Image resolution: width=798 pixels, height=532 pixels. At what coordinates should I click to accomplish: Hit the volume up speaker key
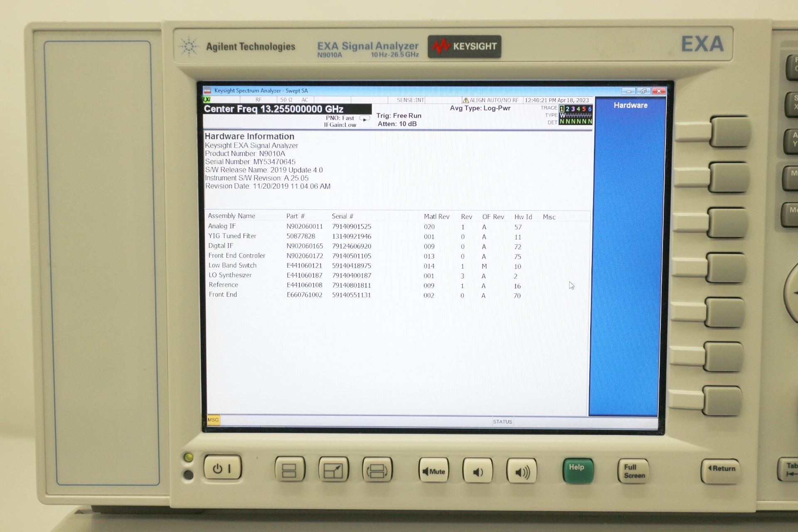click(x=522, y=471)
